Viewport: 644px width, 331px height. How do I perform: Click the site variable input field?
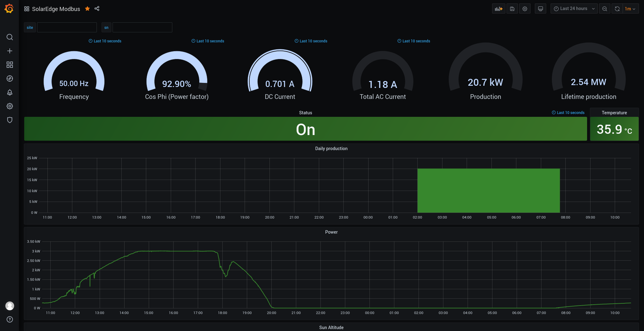pyautogui.click(x=67, y=27)
